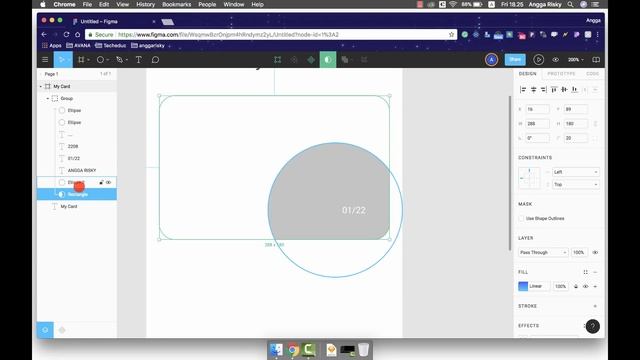Click the user avatar A circle
The height and width of the screenshot is (360, 640).
click(x=491, y=60)
